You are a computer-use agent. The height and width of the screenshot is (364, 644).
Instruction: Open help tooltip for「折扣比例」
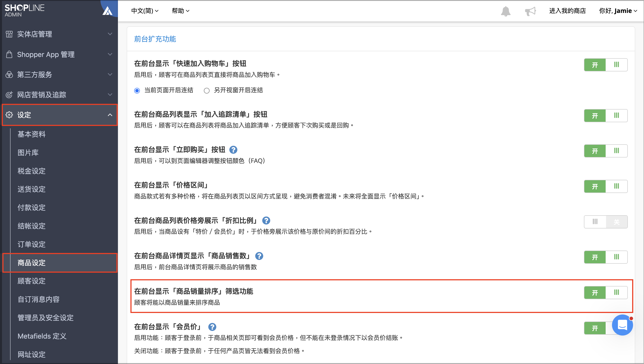click(266, 221)
